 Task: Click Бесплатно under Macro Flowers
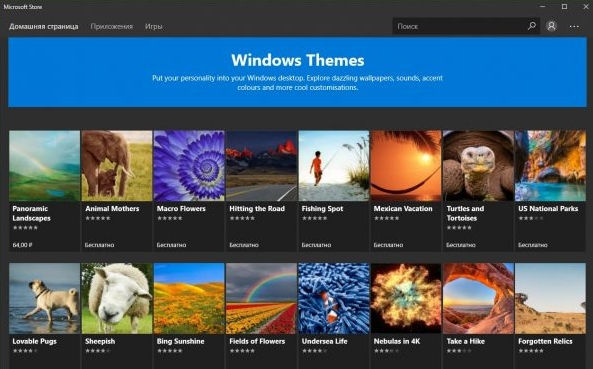click(x=171, y=245)
